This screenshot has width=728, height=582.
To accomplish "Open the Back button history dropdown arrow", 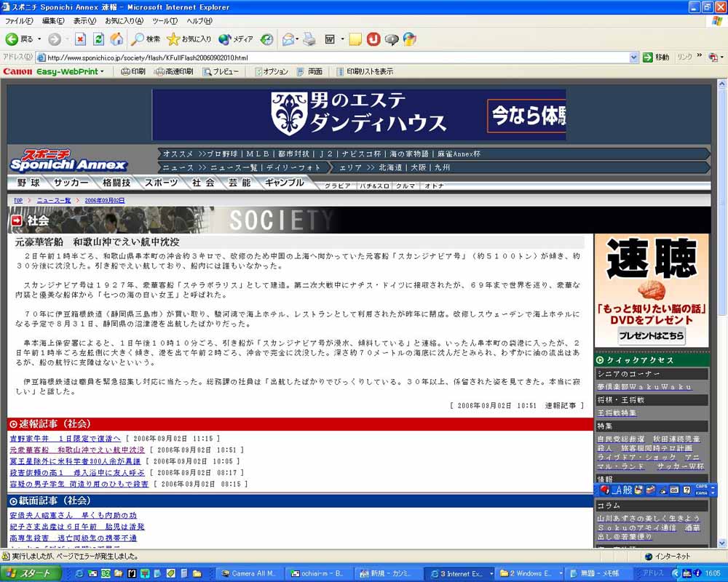I will [39, 39].
